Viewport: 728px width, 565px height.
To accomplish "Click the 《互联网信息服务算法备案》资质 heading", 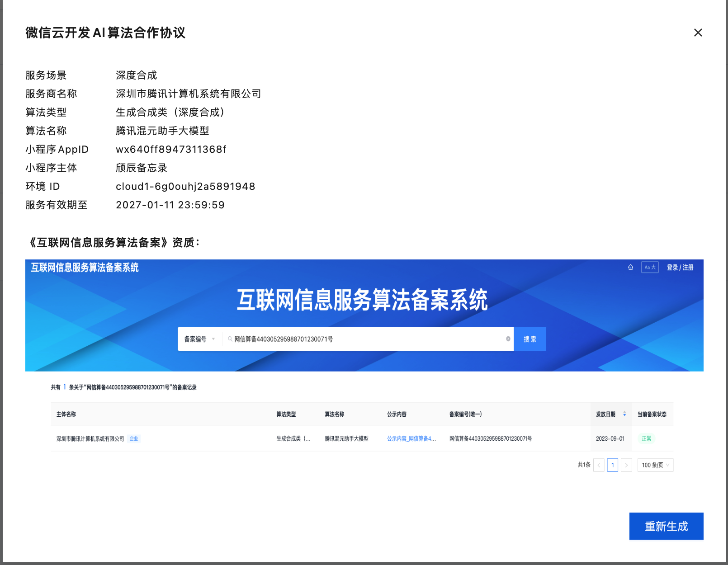I will (113, 242).
